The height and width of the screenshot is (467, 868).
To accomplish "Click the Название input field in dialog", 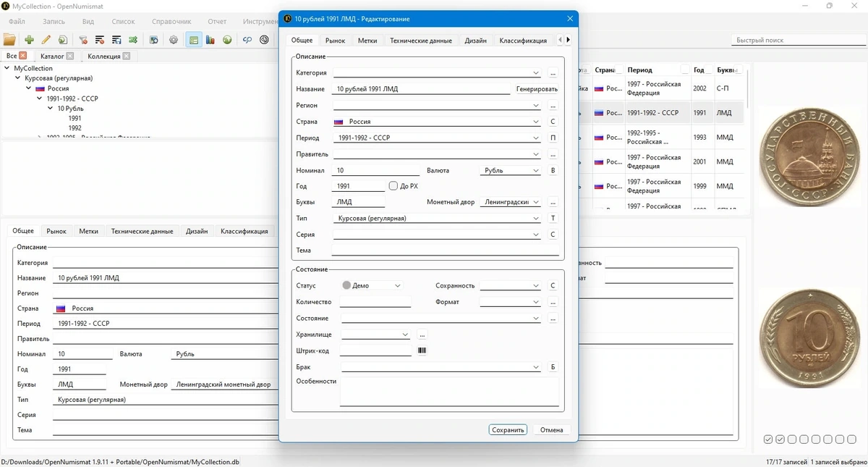I will point(421,89).
